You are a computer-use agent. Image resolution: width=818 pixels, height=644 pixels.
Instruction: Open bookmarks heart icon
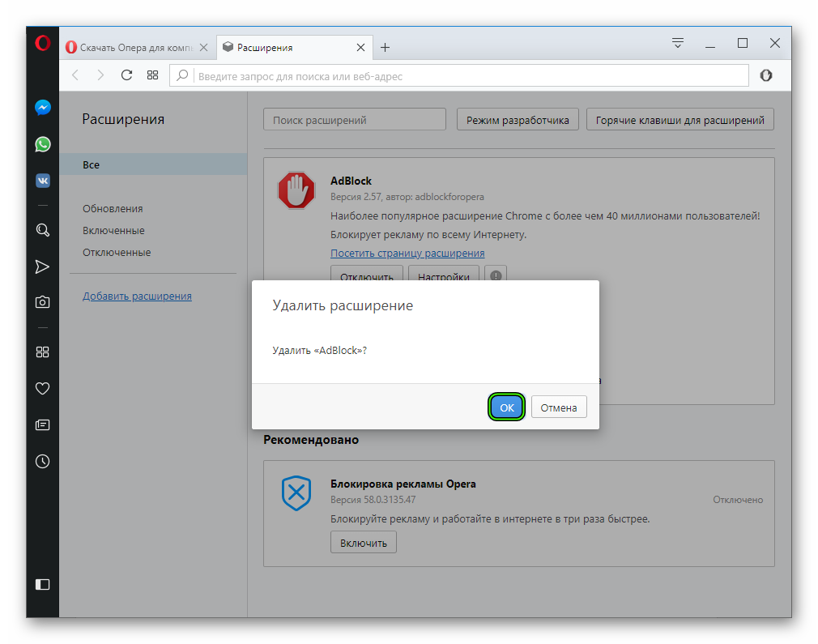[43, 388]
